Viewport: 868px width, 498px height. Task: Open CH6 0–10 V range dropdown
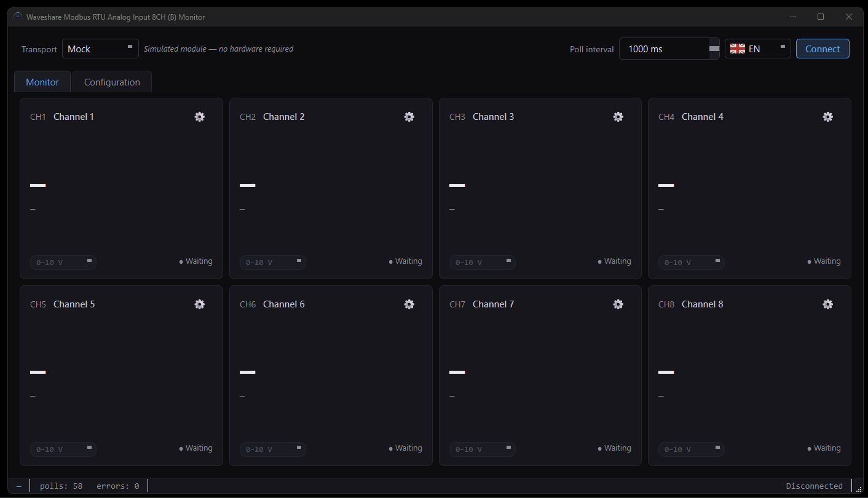(x=273, y=449)
